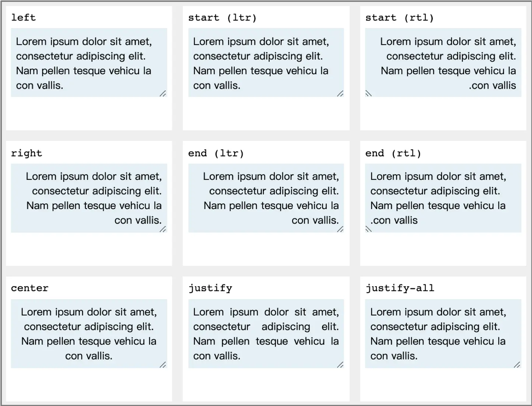
Task: Click the resize grip of the justify-all textarea
Action: (x=517, y=365)
